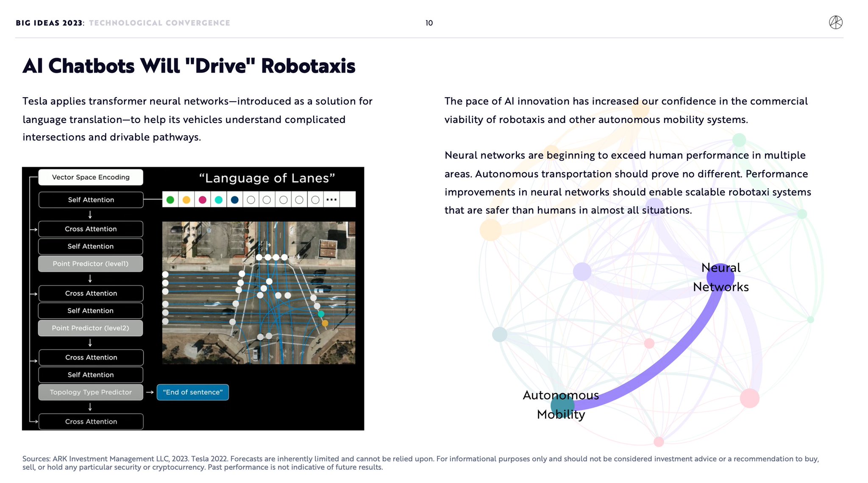
Task: Click the ARK logo icon top right
Action: (835, 22)
